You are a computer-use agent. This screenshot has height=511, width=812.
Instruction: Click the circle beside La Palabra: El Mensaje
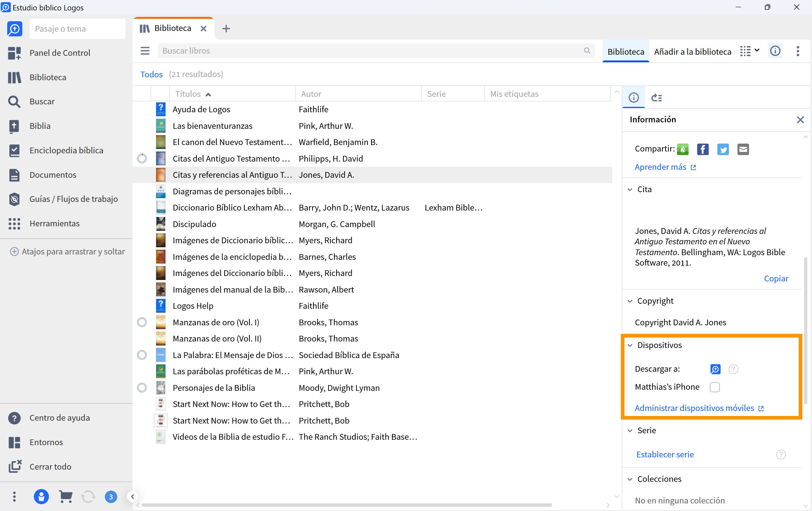click(x=142, y=355)
